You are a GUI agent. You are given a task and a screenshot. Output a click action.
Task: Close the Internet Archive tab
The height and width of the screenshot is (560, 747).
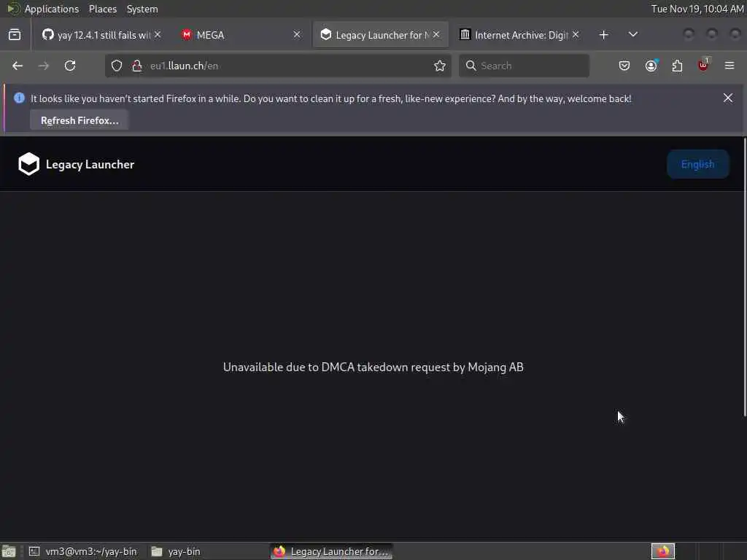pos(576,35)
